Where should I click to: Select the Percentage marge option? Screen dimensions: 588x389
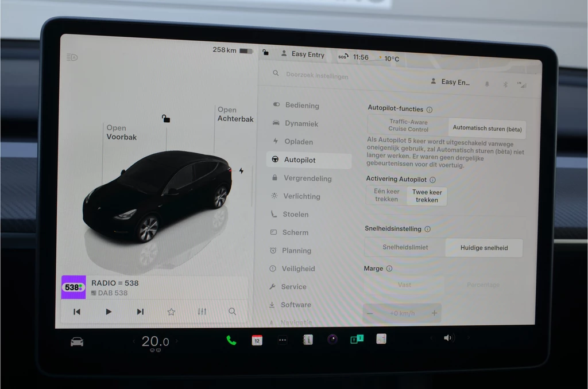[x=483, y=285]
